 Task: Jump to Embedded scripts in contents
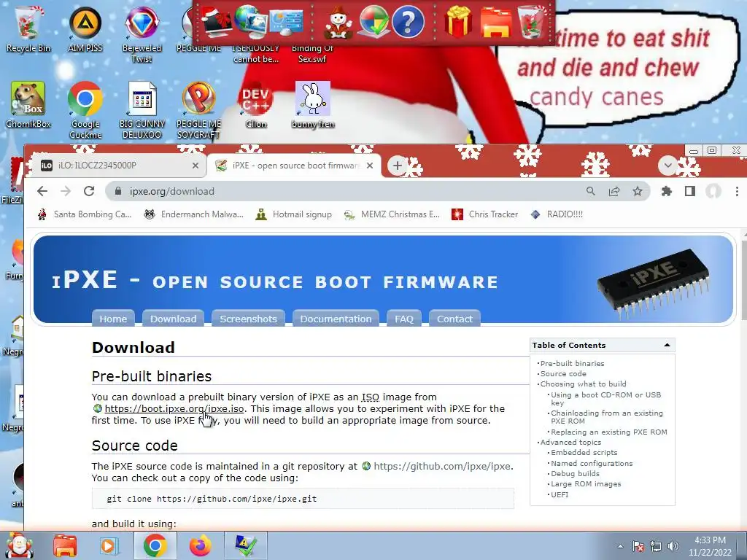click(584, 452)
